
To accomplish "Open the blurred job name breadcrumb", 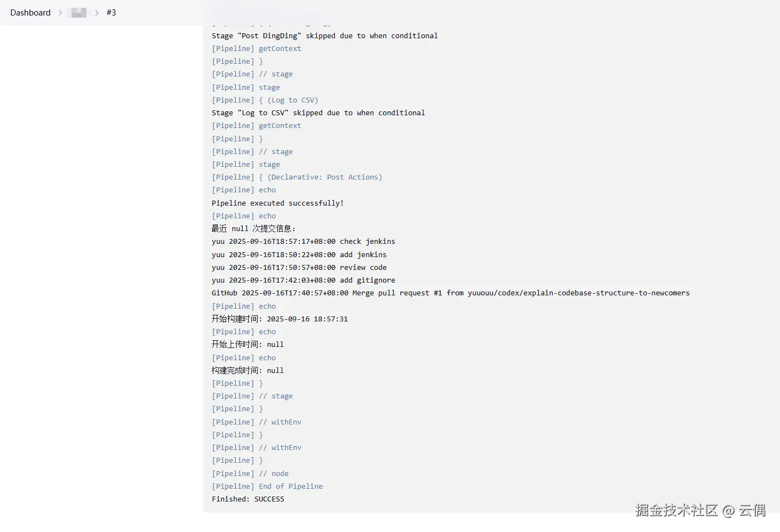I will point(79,12).
